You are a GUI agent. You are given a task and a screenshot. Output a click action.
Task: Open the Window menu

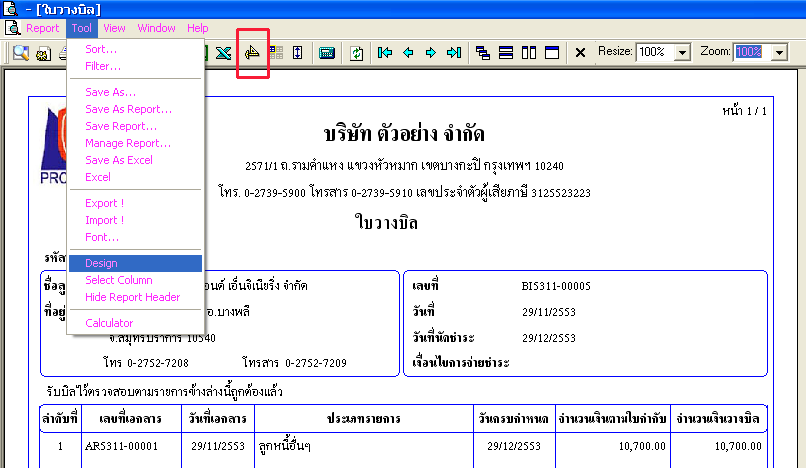[156, 28]
